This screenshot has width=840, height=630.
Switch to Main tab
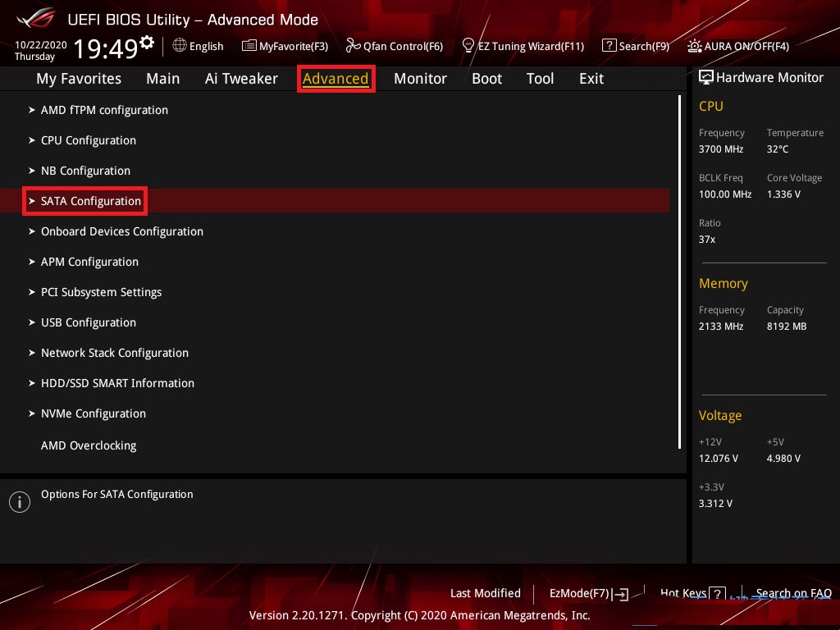[163, 78]
